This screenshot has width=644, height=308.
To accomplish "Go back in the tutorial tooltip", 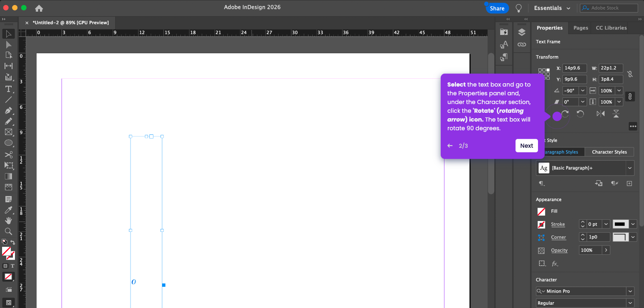I will 450,146.
